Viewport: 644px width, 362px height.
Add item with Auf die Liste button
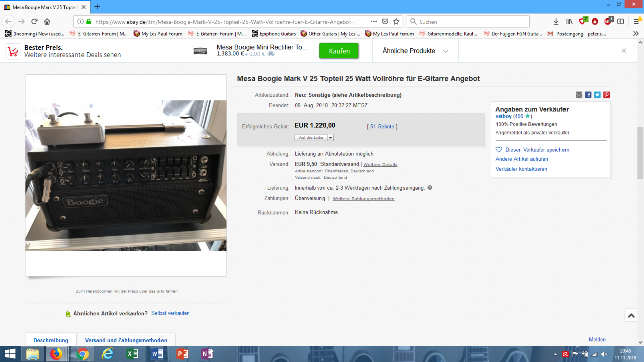311,137
